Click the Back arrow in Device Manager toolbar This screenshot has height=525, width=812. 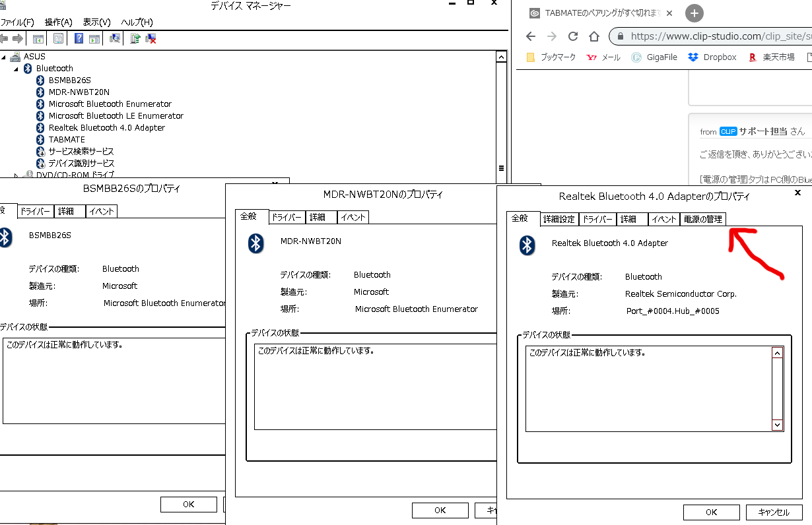coord(3,39)
